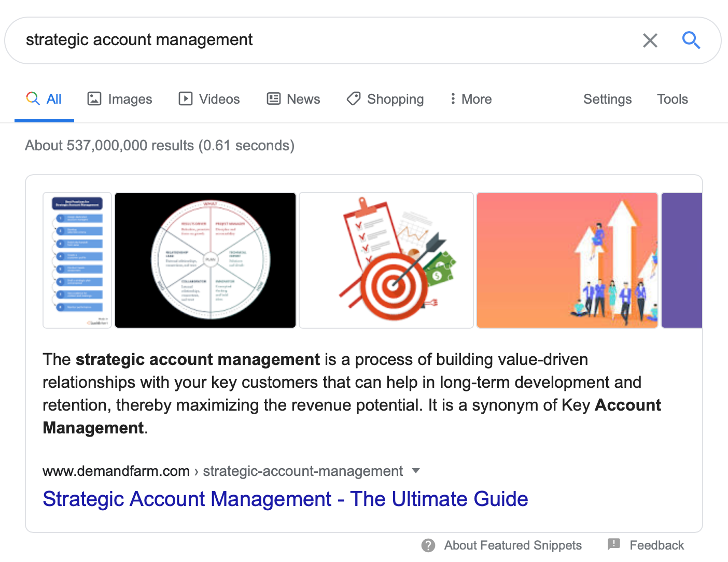Expand the dropdown arrow beside demandfarm URL
Image resolution: width=728 pixels, height=562 pixels.
(415, 471)
